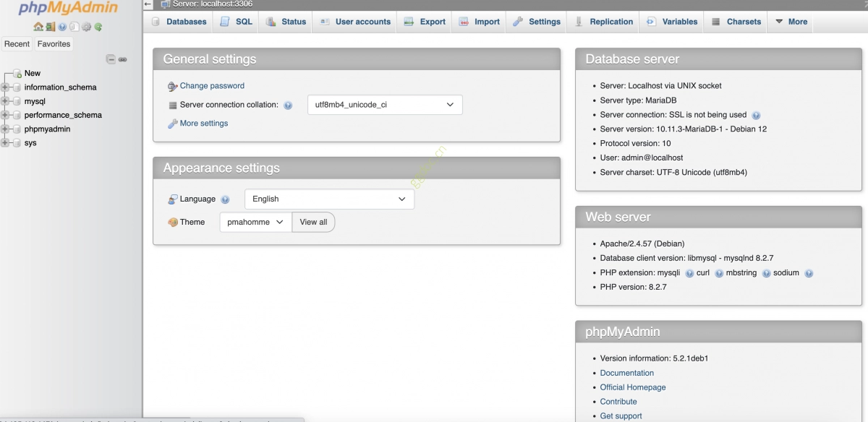Click the Favorites tables button
Image resolution: width=868 pixels, height=422 pixels.
(54, 44)
